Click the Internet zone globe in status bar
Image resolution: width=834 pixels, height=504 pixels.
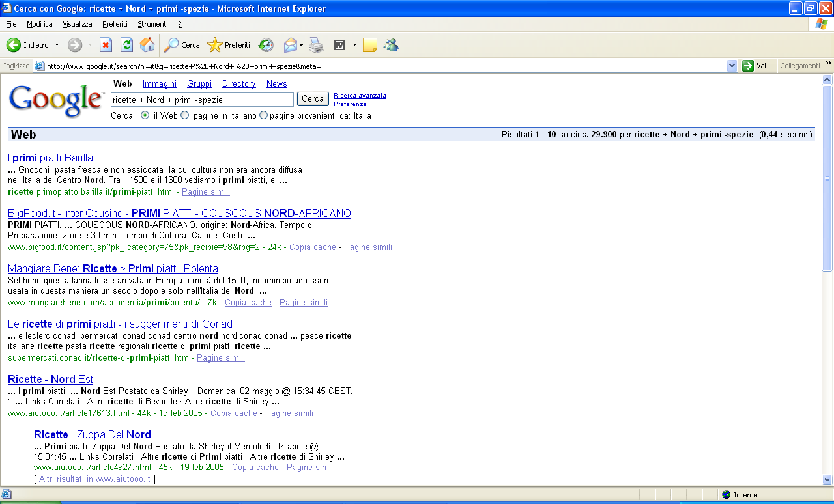726,495
